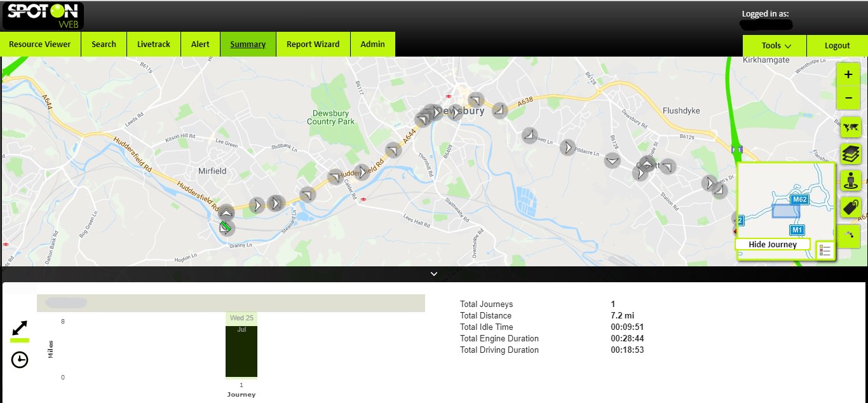868x403 pixels.
Task: Click the Hide Journey button
Action: [x=773, y=245]
